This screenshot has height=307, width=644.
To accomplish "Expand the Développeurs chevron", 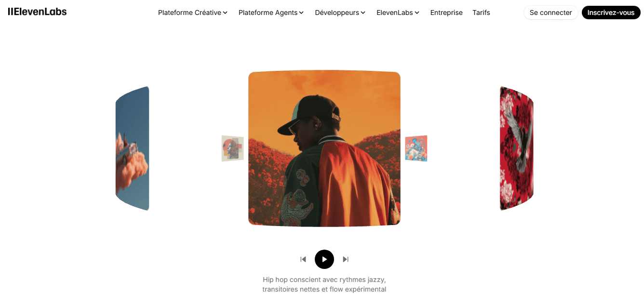I will (x=363, y=13).
